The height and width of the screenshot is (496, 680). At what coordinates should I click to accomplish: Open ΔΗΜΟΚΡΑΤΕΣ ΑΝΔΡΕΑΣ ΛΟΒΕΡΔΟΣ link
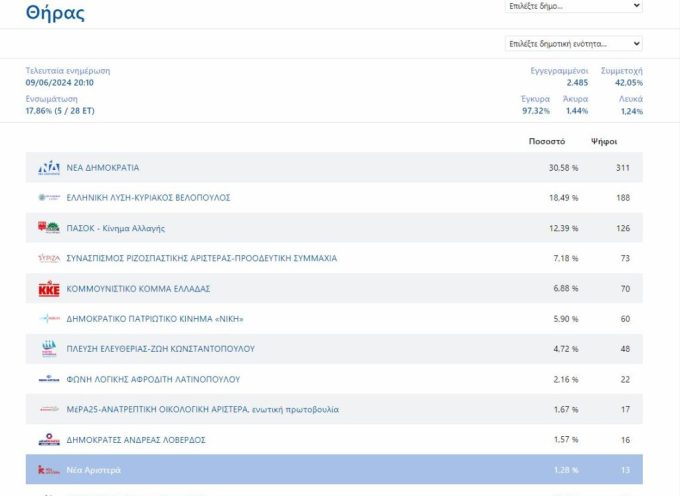(136, 440)
